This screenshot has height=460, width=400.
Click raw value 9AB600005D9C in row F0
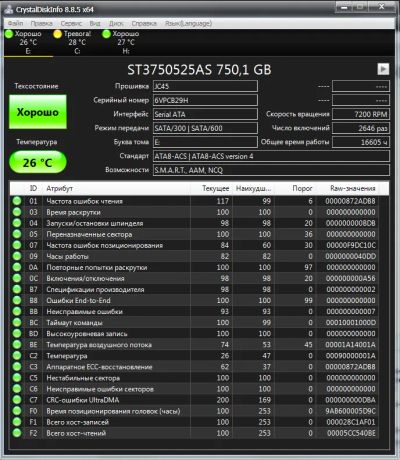[350, 411]
